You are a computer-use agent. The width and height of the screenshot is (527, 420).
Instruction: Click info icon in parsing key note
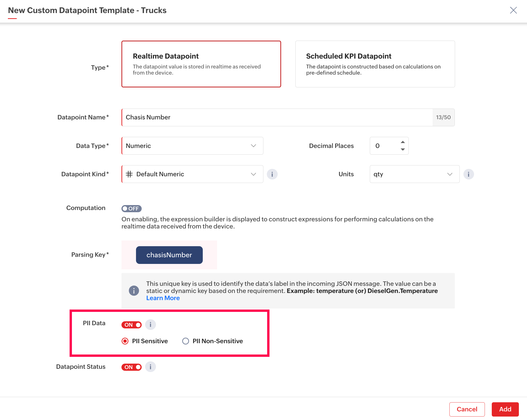pos(134,291)
